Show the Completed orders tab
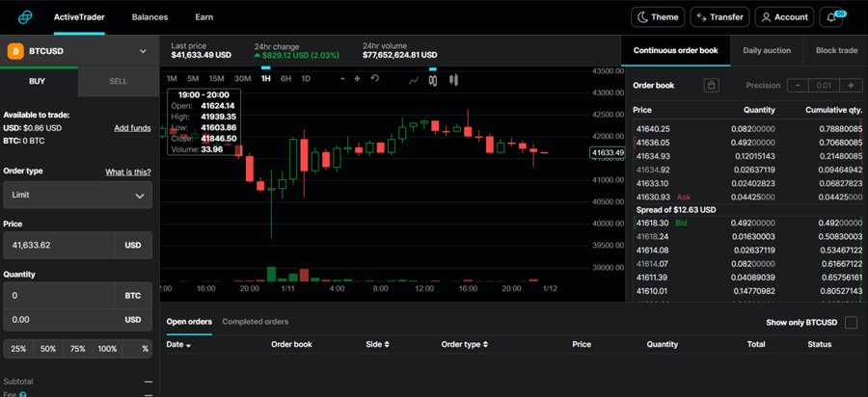 (x=256, y=322)
